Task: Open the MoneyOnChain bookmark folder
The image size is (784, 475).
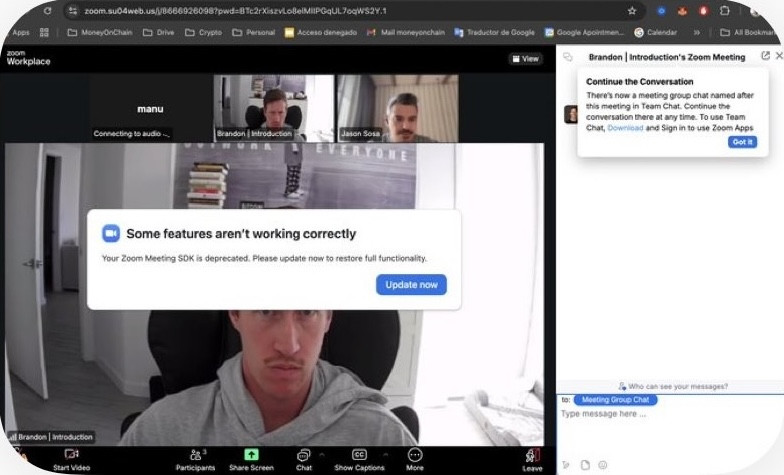Action: (x=100, y=32)
